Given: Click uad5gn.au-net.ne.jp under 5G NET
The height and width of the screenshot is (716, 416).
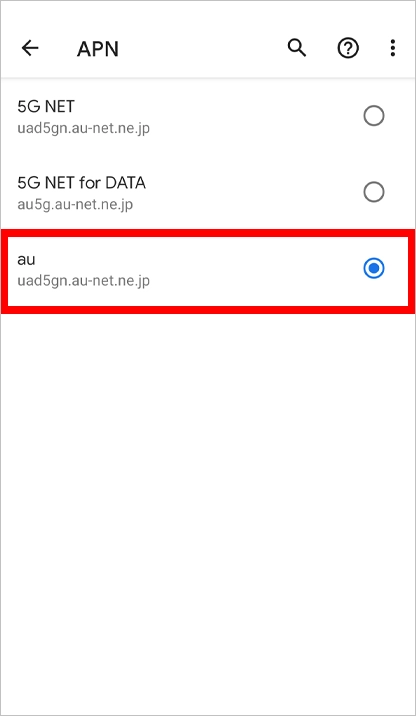Looking at the screenshot, I should point(84,128).
